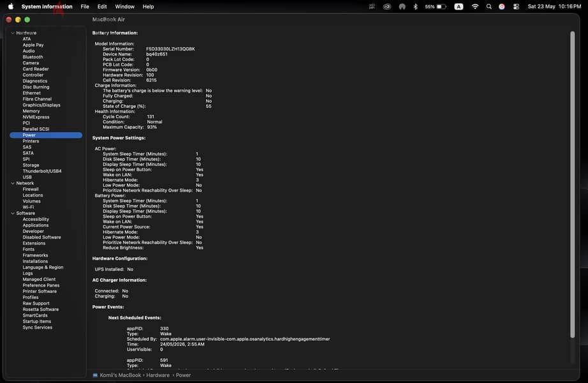
Task: Select Memory in the sidebar
Action: pos(31,111)
